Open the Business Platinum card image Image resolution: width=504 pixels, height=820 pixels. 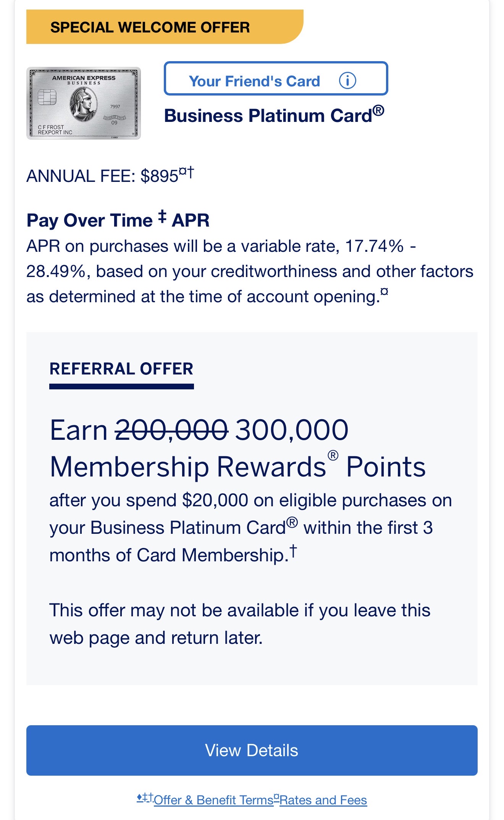click(84, 103)
